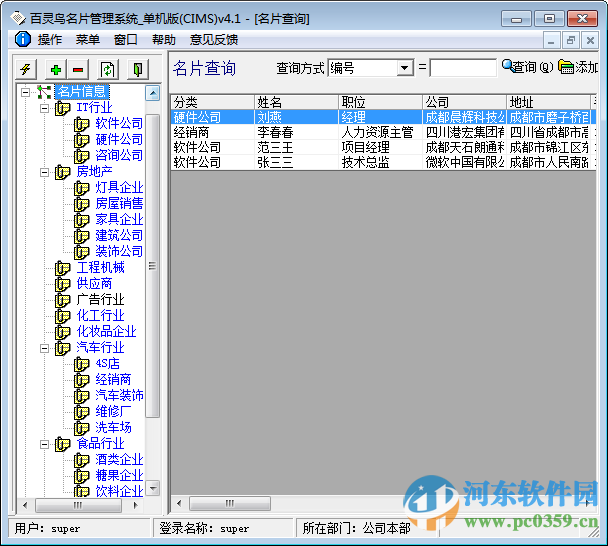Collapse the 食品行业 tree branch

tap(45, 444)
